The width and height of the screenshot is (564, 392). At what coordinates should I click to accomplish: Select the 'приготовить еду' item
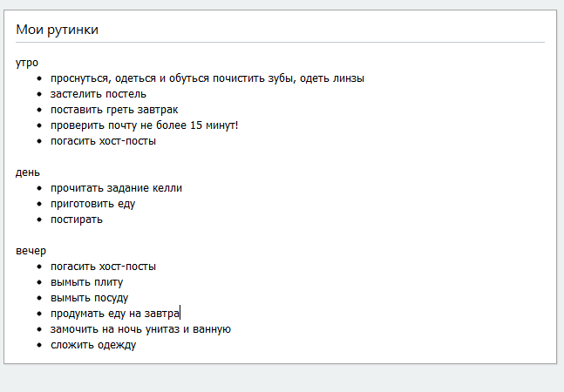(92, 204)
